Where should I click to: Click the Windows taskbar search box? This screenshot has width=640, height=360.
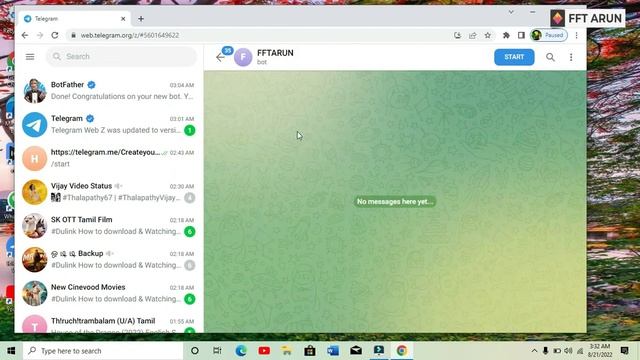pos(103,351)
